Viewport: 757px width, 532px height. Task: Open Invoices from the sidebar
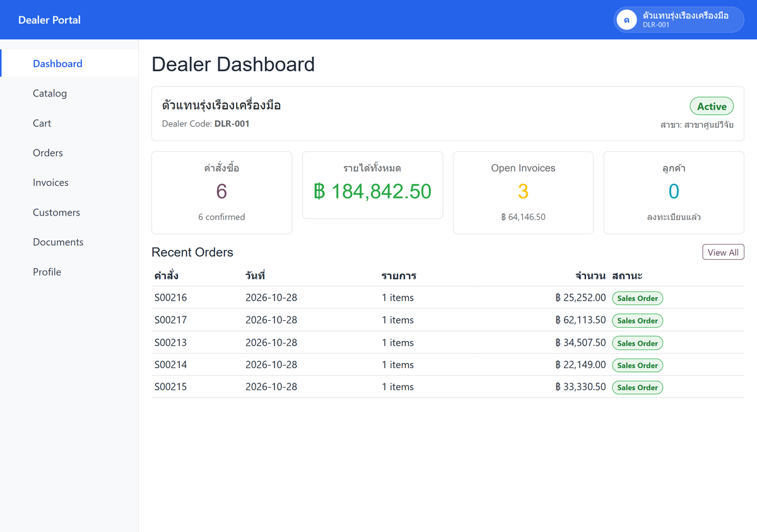click(x=69, y=183)
